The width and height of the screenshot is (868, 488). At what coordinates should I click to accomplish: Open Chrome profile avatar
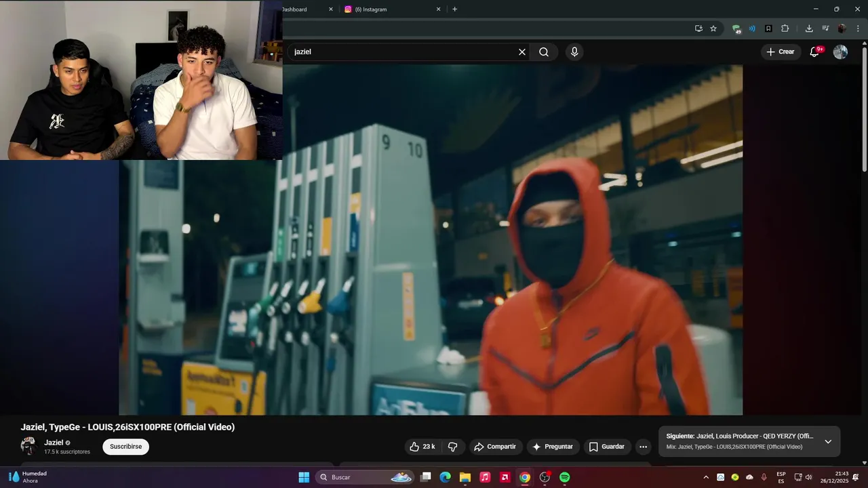click(x=842, y=28)
